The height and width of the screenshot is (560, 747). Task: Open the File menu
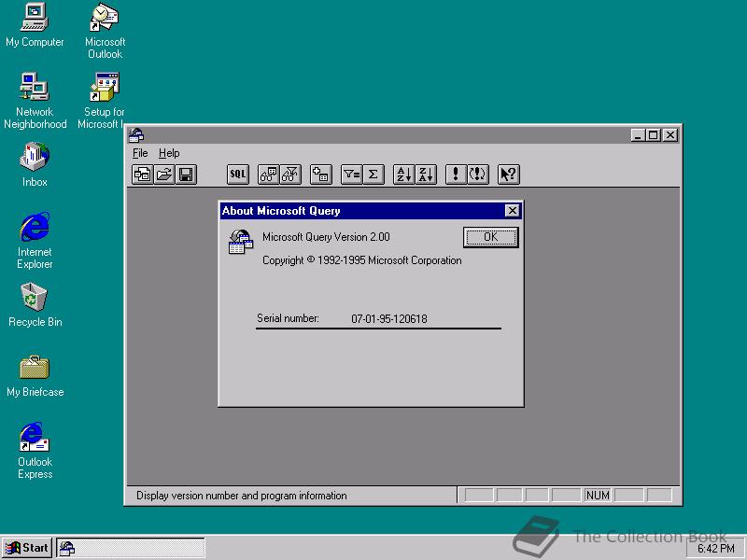click(140, 153)
